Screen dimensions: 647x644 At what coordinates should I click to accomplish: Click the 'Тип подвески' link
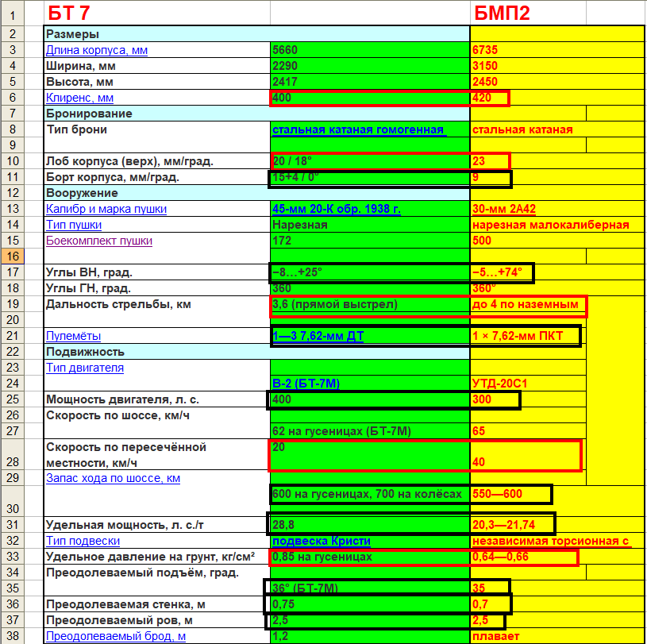[x=83, y=541]
